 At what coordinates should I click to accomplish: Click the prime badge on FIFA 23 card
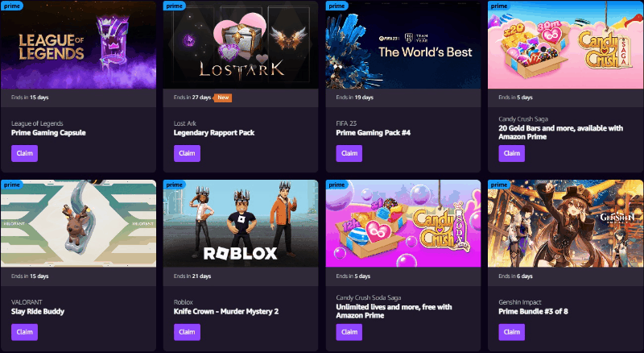click(336, 6)
